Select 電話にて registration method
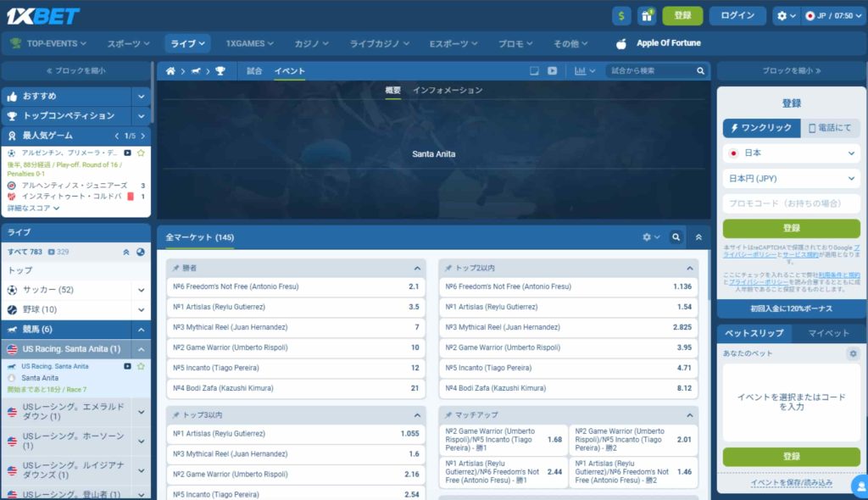The height and width of the screenshot is (500, 868). coord(830,128)
